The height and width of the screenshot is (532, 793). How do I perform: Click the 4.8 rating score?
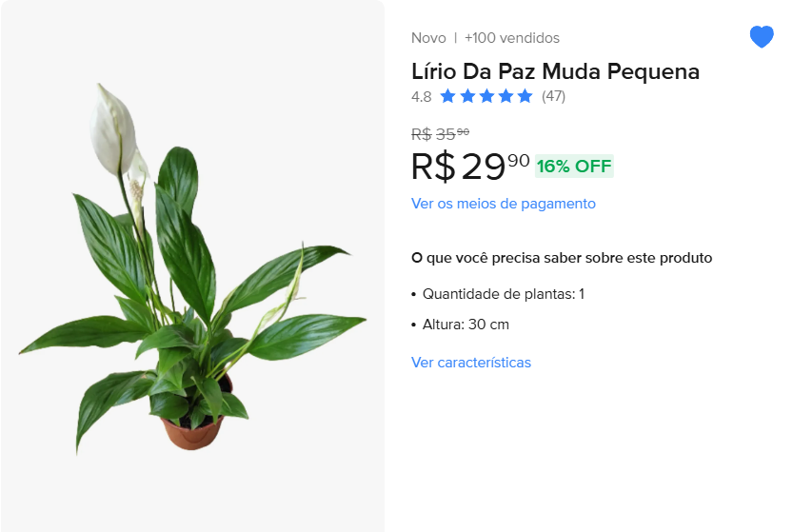[421, 96]
